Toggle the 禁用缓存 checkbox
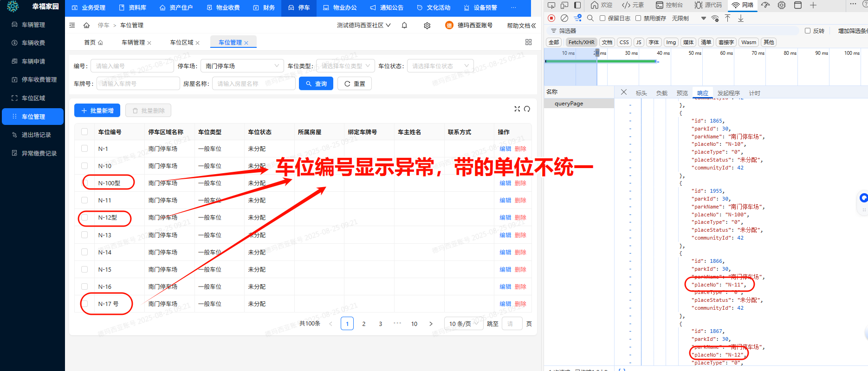 pos(638,18)
